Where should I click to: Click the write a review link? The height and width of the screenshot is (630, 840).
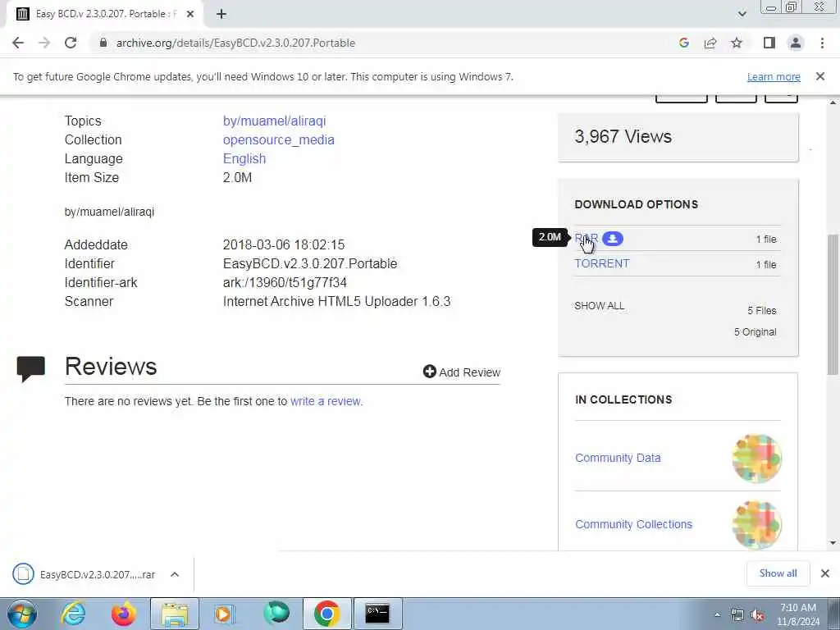point(326,401)
